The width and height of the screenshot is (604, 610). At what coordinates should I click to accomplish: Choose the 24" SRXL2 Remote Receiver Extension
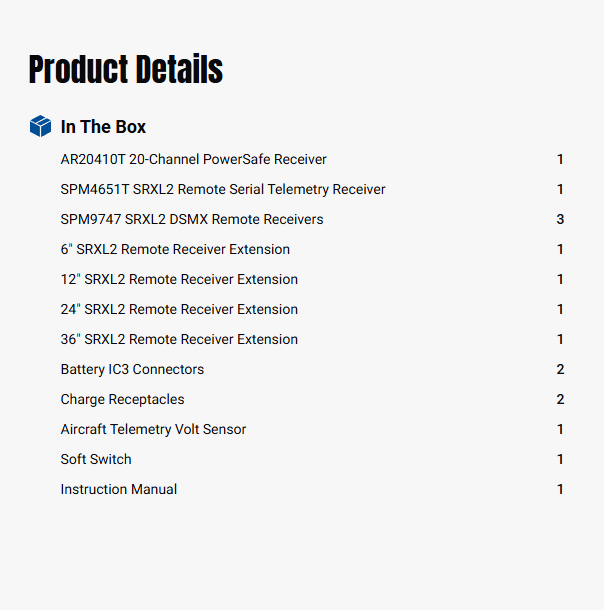pos(179,309)
